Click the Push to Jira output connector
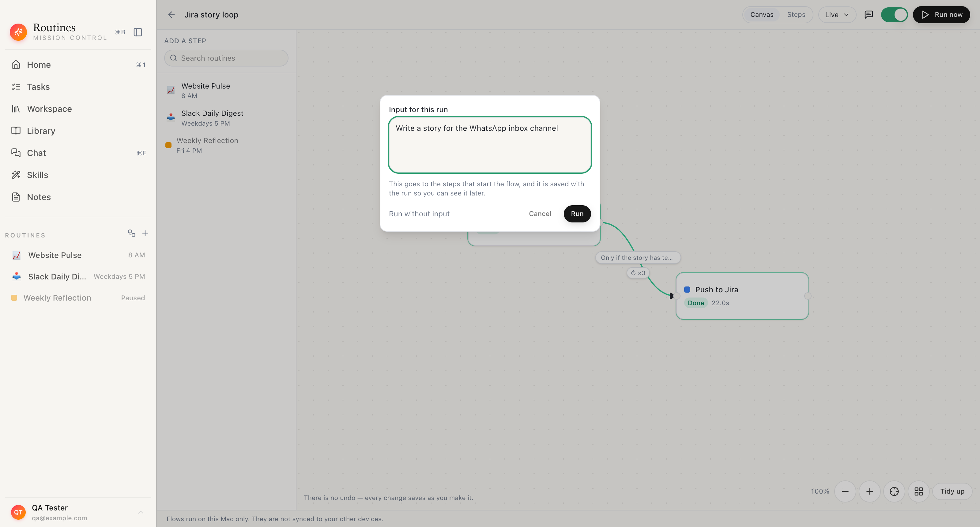Viewport: 980px width, 527px height. pyautogui.click(x=808, y=296)
